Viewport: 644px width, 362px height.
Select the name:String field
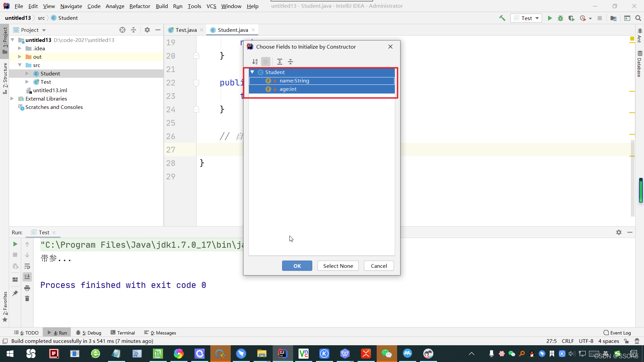322,81
